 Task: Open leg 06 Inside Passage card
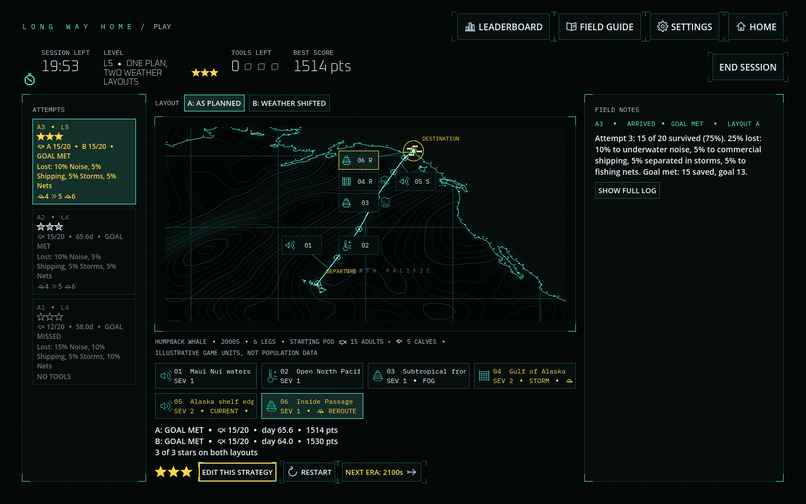(312, 406)
